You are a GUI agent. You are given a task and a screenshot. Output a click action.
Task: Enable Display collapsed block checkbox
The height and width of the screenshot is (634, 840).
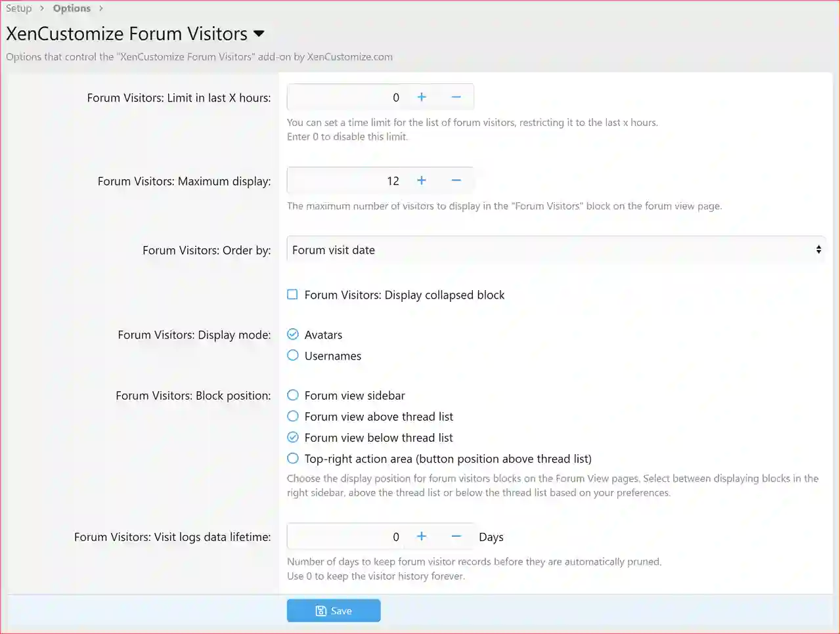click(x=293, y=295)
